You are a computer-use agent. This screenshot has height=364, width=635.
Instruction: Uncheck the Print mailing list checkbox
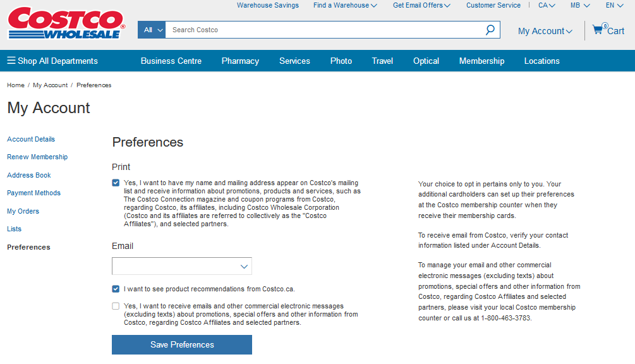click(x=116, y=183)
